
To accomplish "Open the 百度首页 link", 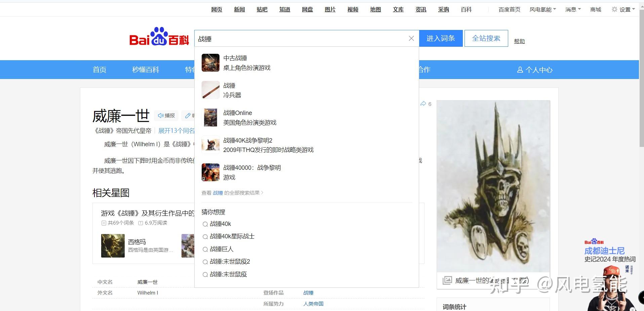I will click(510, 9).
